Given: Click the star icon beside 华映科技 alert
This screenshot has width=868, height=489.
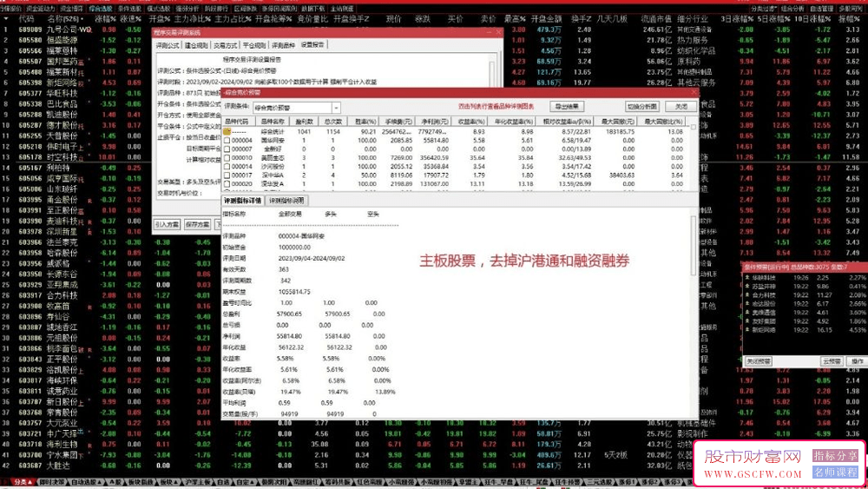Looking at the screenshot, I should (x=747, y=277).
